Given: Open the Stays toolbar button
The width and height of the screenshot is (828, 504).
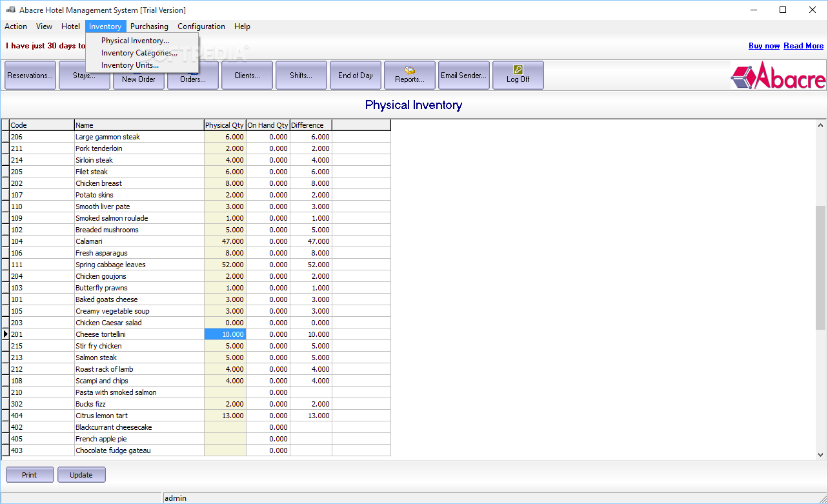Looking at the screenshot, I should point(85,76).
